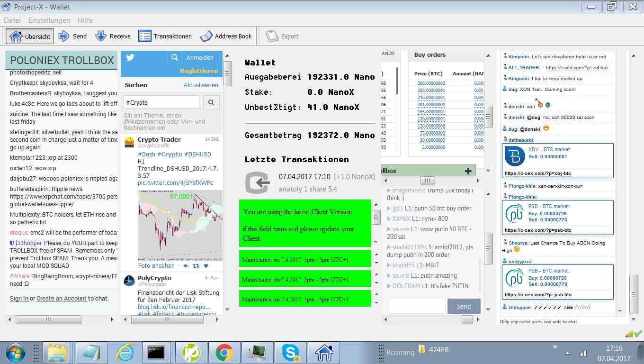
Task: Click Foto ansehen under the chart
Action: tap(156, 266)
